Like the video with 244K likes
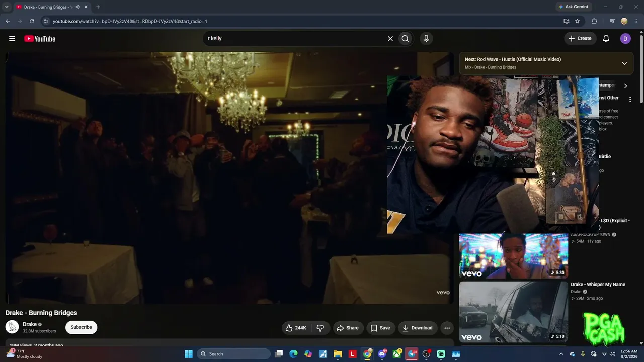The image size is (644, 362). coord(296,328)
